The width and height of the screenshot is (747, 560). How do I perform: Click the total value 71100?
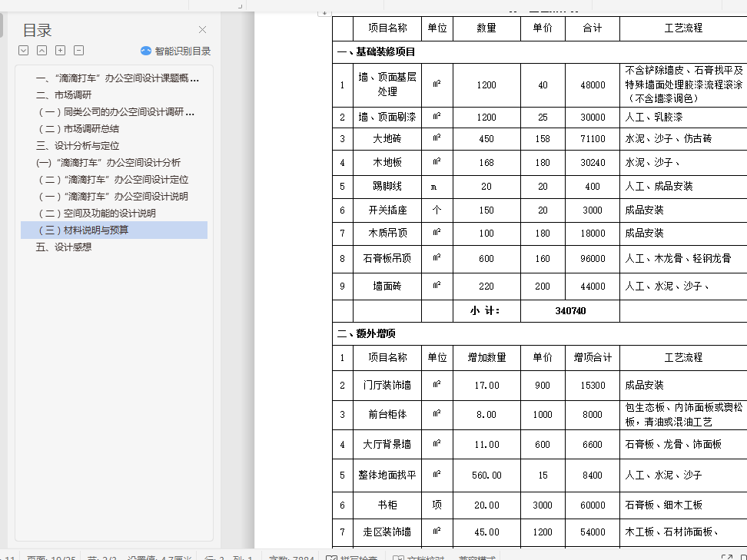pyautogui.click(x=593, y=139)
